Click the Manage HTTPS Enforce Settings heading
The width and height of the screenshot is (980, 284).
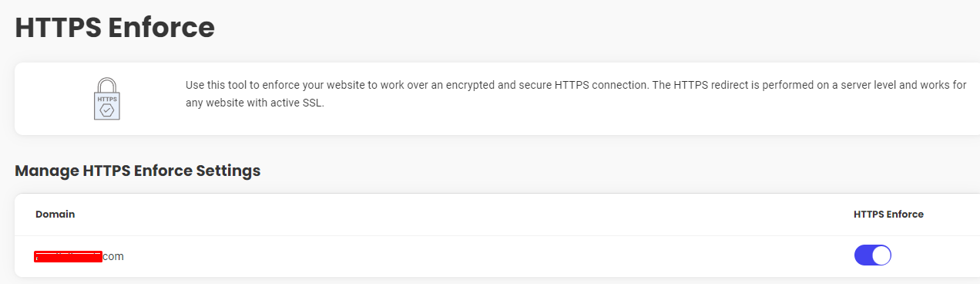point(138,171)
